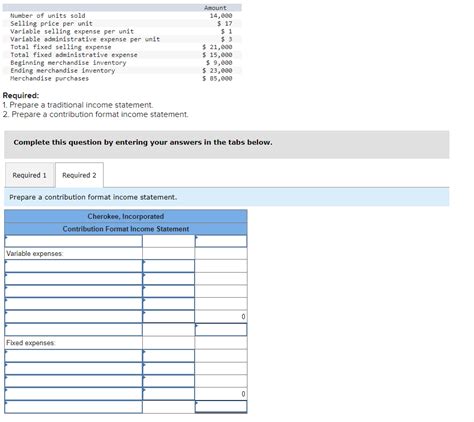Viewport: 474px width, 422px height.
Task: Click the $ 9,000 value
Action: pos(219,63)
